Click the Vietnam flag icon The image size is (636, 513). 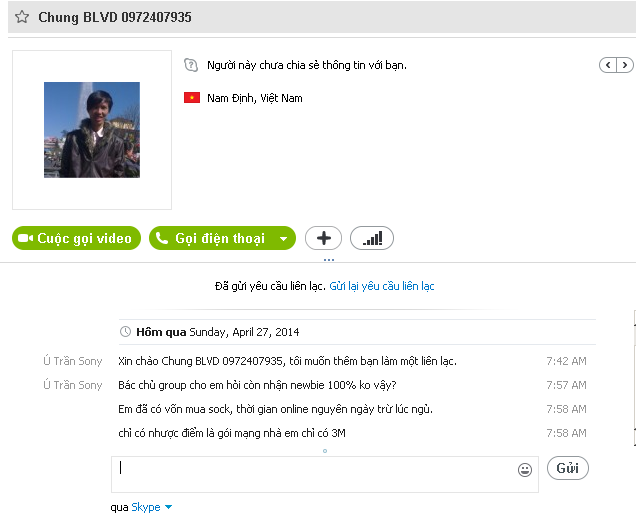192,98
